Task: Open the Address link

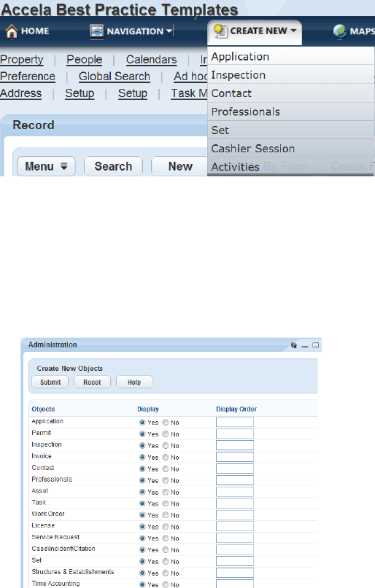Action: 20,93
